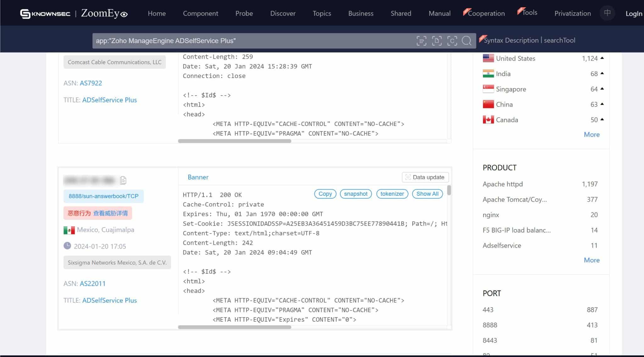
Task: Expand the Canada country arrow
Action: pyautogui.click(x=602, y=120)
